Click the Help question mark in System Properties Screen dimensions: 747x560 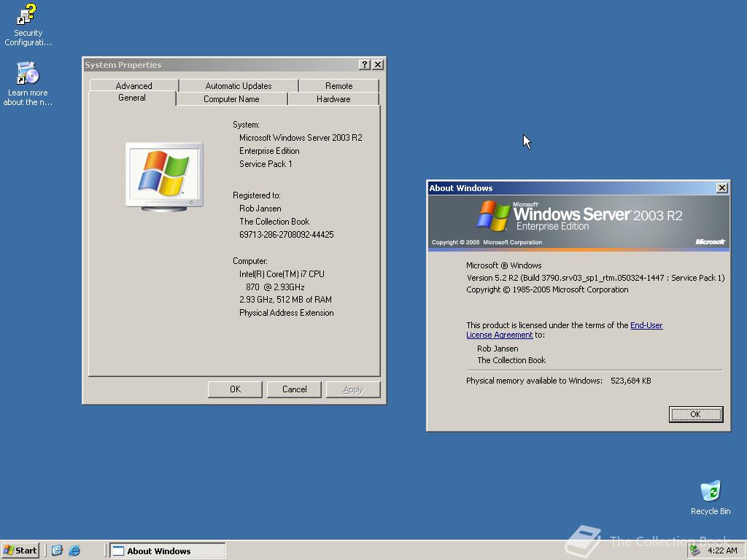[x=365, y=65]
